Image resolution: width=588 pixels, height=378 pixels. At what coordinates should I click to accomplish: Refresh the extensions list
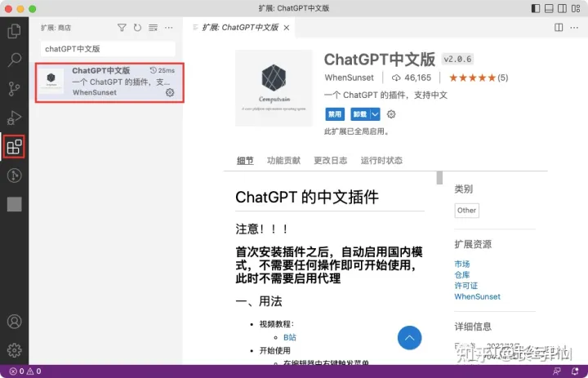coord(138,28)
